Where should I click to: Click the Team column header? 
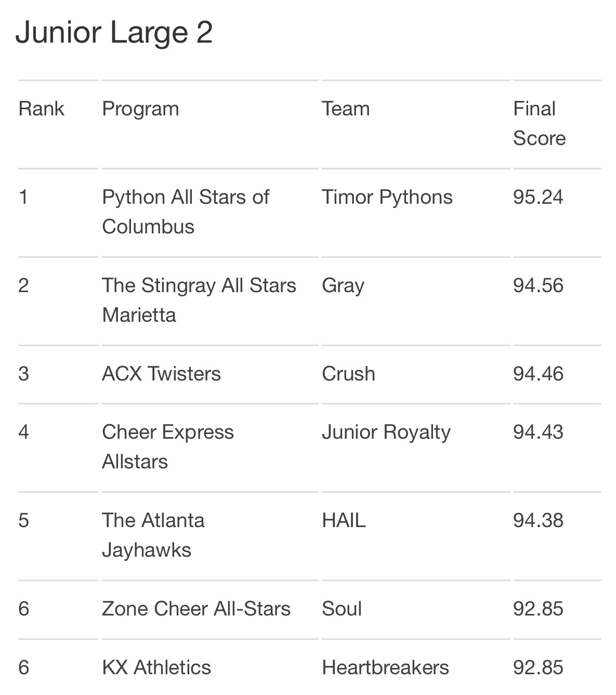point(346,109)
